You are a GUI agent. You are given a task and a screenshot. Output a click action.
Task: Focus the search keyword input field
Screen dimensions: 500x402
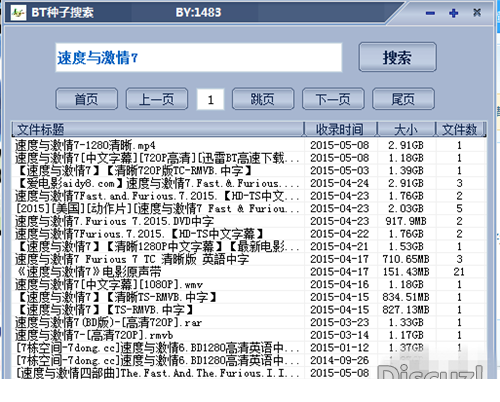(199, 57)
